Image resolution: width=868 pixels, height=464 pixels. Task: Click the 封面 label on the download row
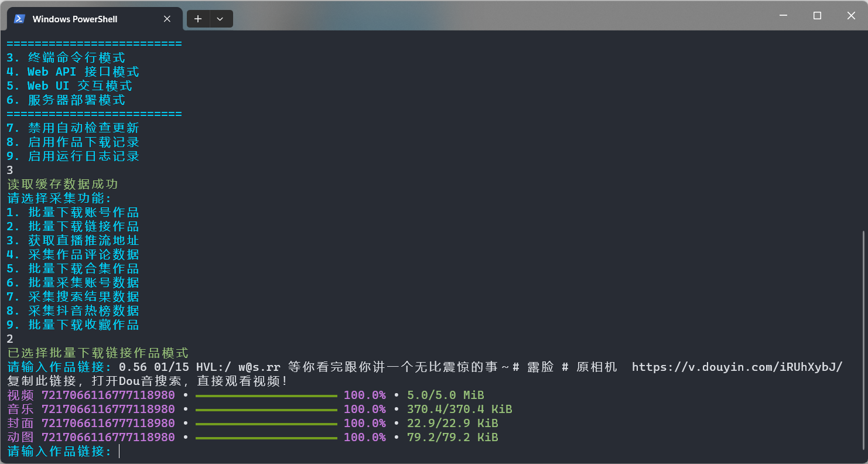coord(20,424)
